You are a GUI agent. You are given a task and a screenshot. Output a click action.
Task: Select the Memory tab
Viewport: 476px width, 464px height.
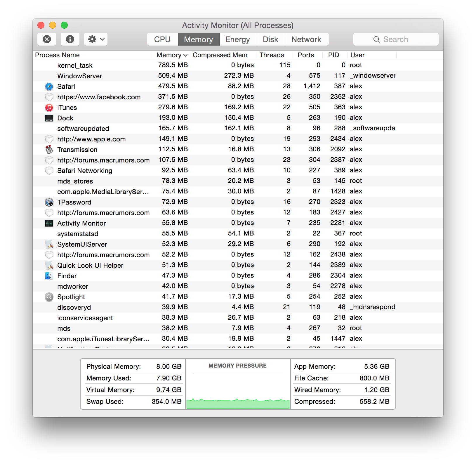tap(199, 39)
